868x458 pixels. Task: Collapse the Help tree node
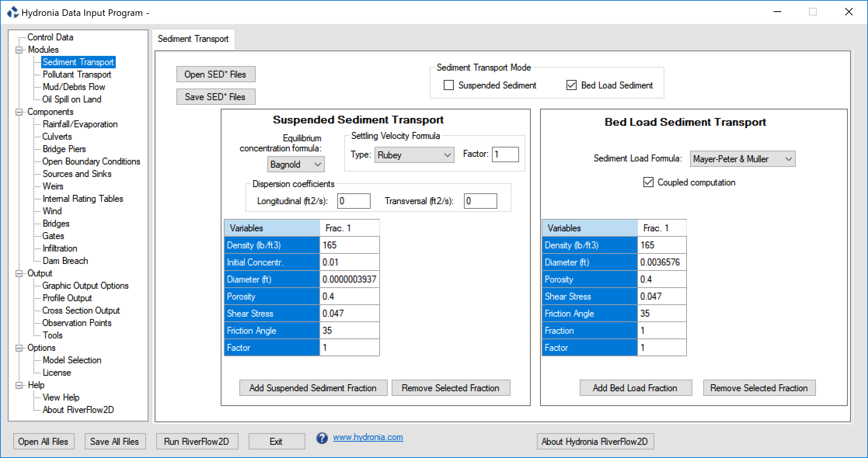click(19, 385)
